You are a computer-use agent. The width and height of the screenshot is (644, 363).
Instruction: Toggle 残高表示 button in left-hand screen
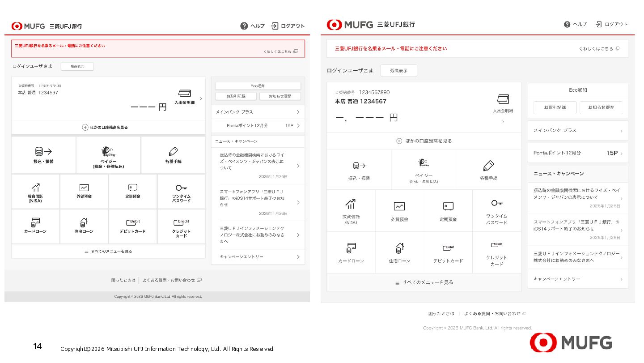(x=77, y=66)
